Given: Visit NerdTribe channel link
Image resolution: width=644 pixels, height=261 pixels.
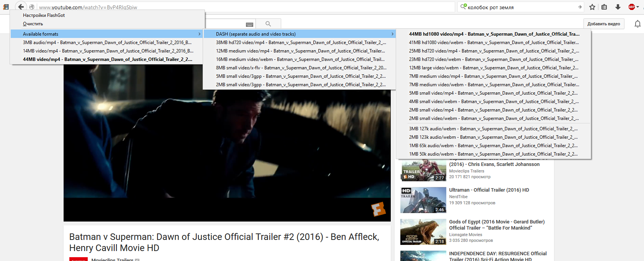Looking at the screenshot, I should [x=458, y=197].
